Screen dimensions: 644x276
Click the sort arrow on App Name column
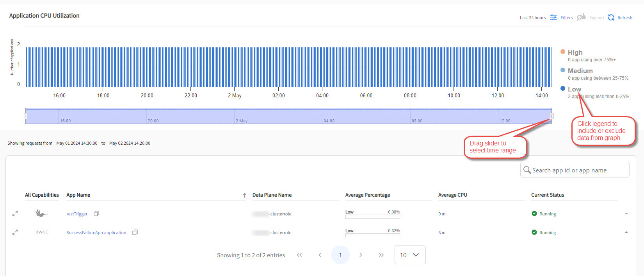point(244,195)
